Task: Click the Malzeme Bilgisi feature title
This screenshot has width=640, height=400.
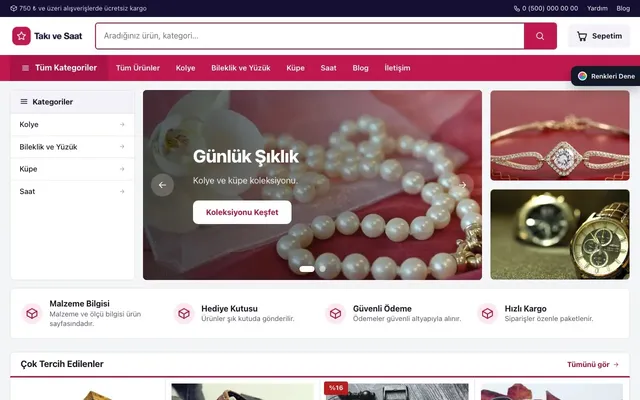Action: point(80,304)
